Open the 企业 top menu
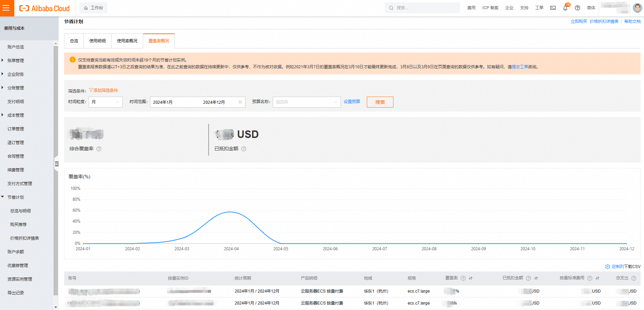This screenshot has width=644, height=310. (509, 8)
